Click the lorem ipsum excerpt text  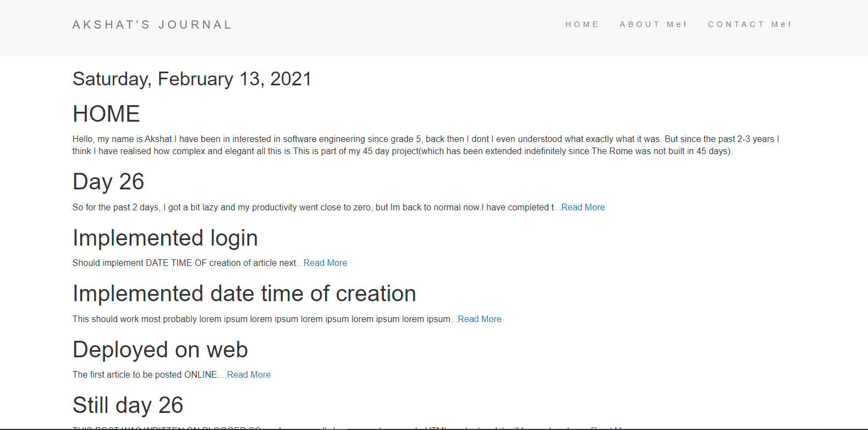261,319
